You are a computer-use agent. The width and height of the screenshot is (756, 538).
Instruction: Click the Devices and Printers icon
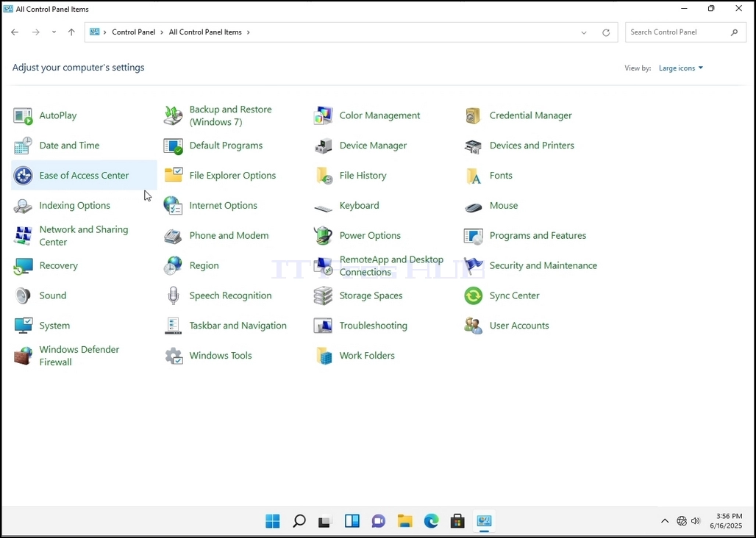[x=473, y=146]
